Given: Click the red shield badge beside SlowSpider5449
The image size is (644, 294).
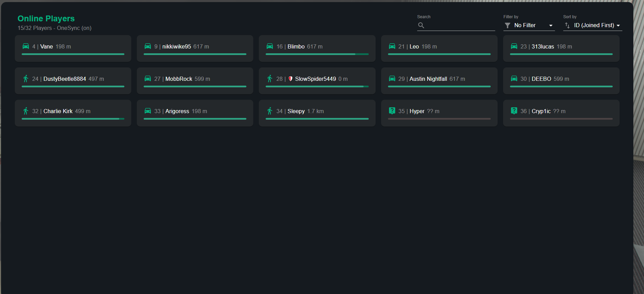Looking at the screenshot, I should click(290, 79).
